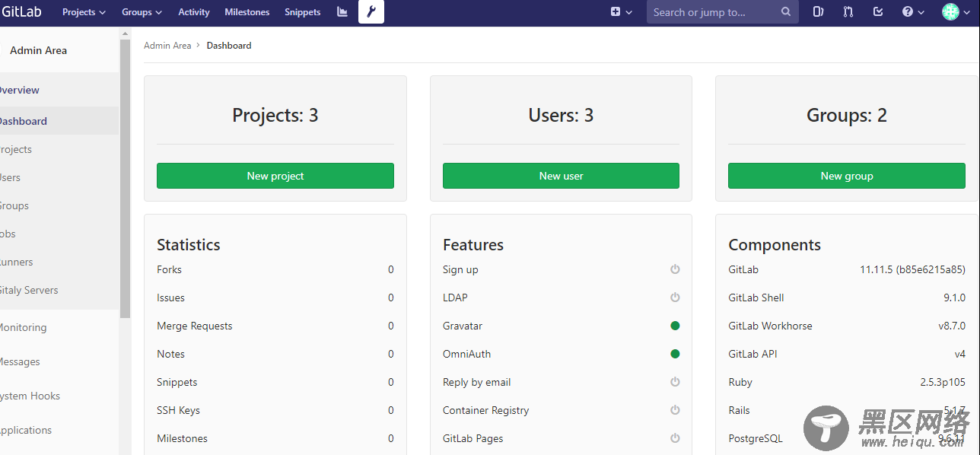
Task: Click the Groups: 2 heading
Action: 847,116
